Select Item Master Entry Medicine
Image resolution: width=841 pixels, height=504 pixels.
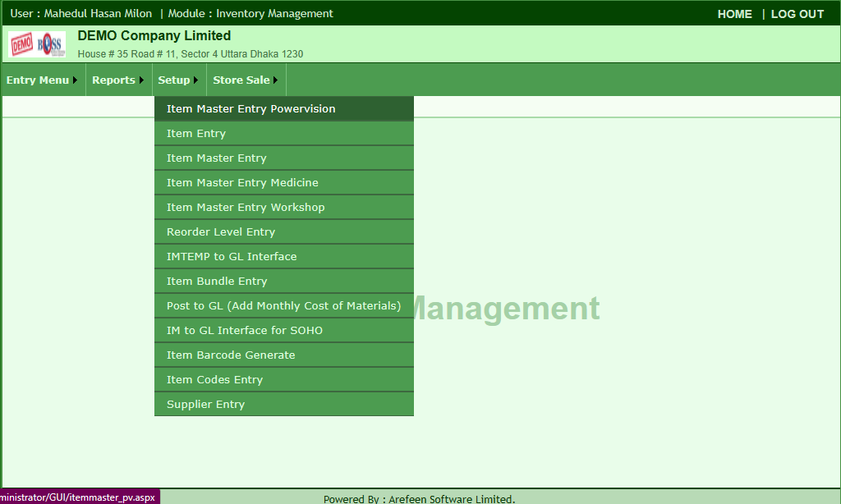tap(283, 183)
